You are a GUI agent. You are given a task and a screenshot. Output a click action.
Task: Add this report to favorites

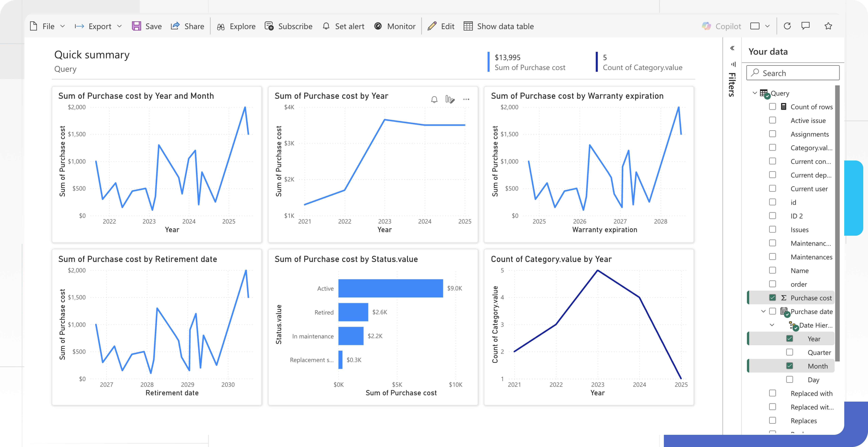(828, 26)
